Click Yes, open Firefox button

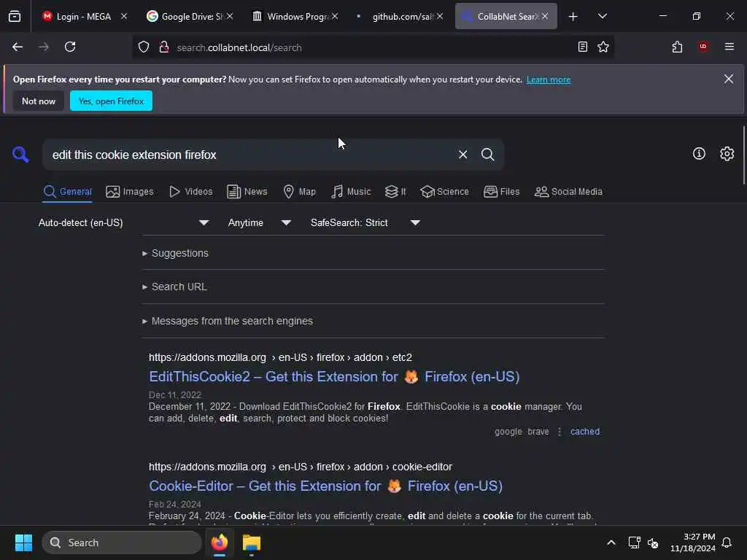(111, 101)
